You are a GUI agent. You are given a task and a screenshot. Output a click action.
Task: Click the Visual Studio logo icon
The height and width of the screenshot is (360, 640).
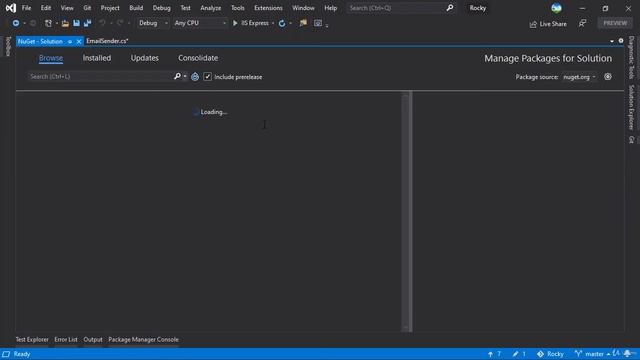(x=11, y=8)
